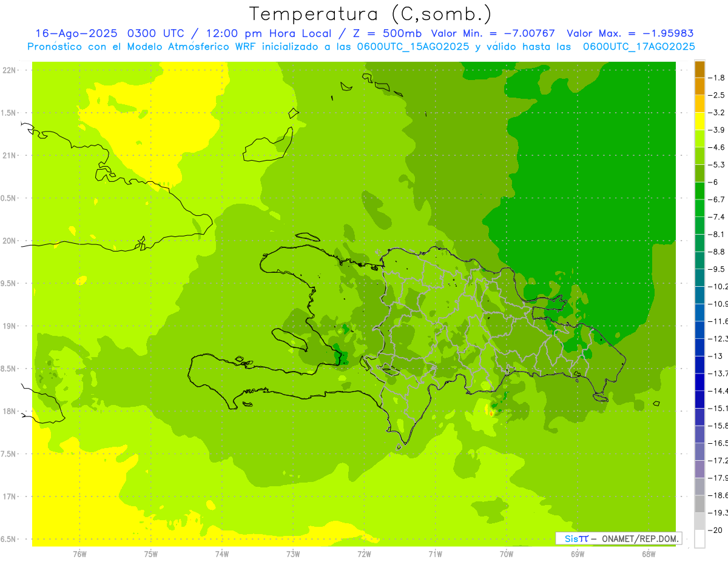The width and height of the screenshot is (728, 562).
Task: Click the '20N' latitude label
Action: [x=9, y=241]
